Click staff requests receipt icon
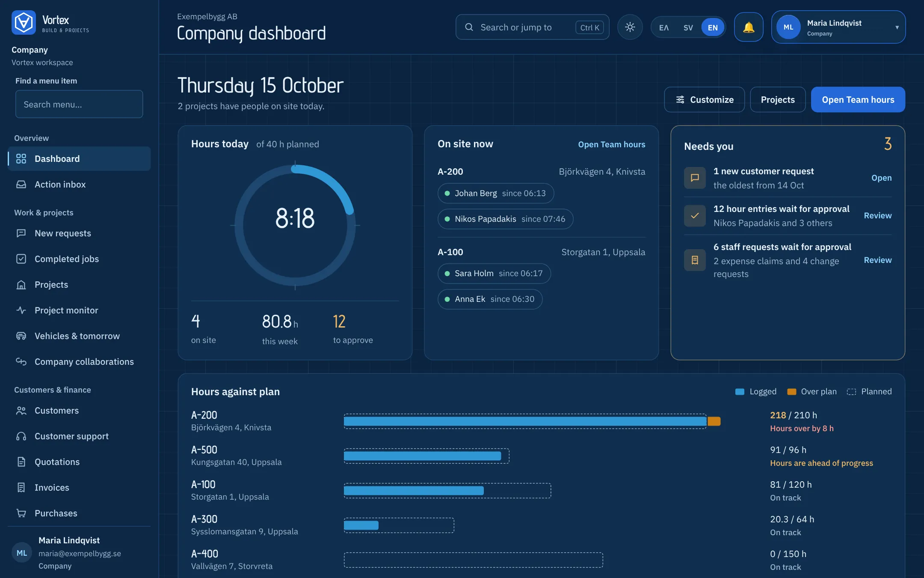The width and height of the screenshot is (924, 578). coord(695,260)
